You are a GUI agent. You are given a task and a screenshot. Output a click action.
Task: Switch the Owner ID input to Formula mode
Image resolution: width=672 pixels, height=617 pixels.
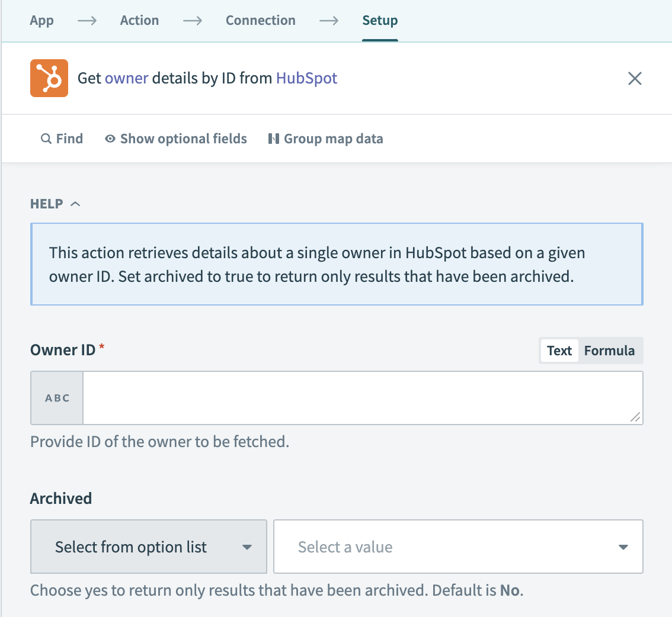coord(609,351)
